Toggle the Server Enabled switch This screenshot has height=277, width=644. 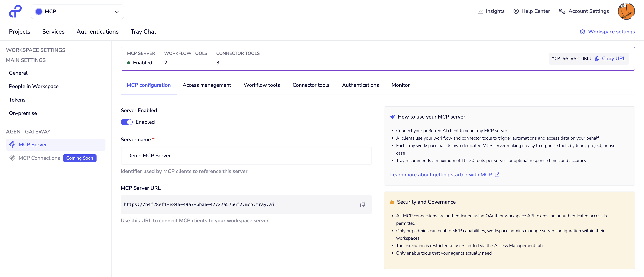pyautogui.click(x=127, y=122)
